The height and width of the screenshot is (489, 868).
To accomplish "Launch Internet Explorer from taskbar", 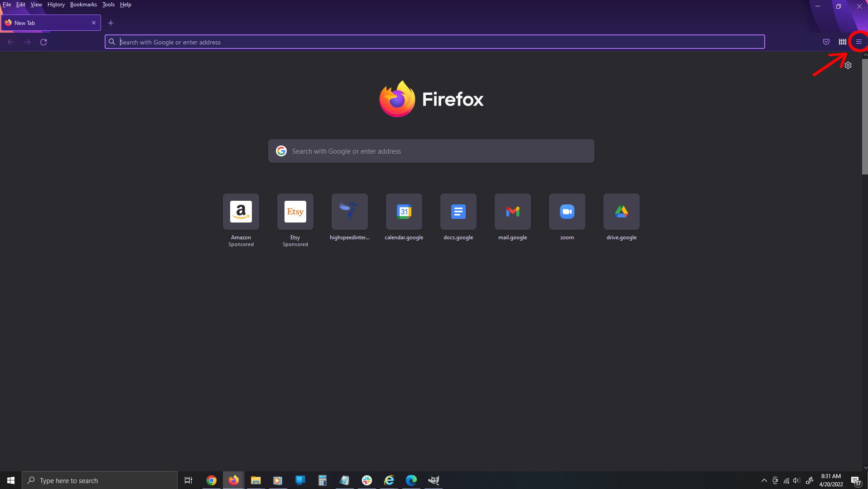I will click(389, 480).
